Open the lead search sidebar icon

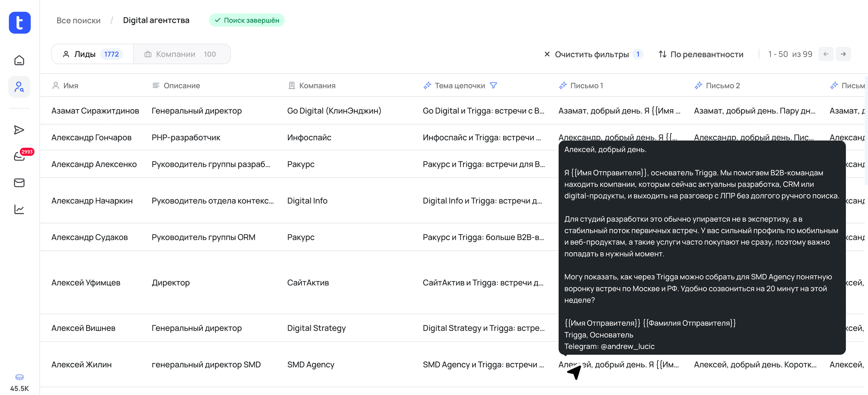(19, 87)
